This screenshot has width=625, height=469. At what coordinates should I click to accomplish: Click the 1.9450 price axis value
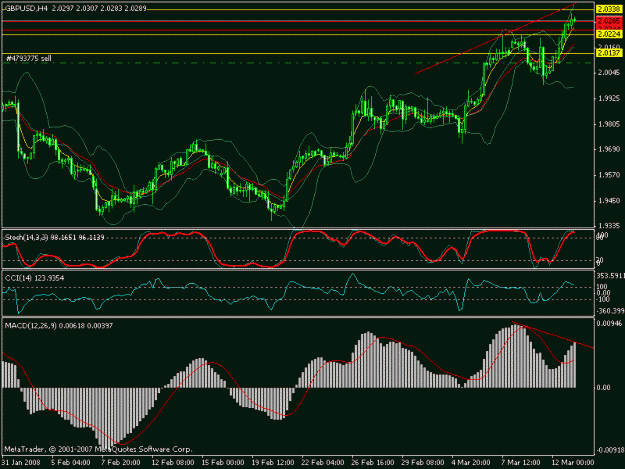(x=609, y=200)
